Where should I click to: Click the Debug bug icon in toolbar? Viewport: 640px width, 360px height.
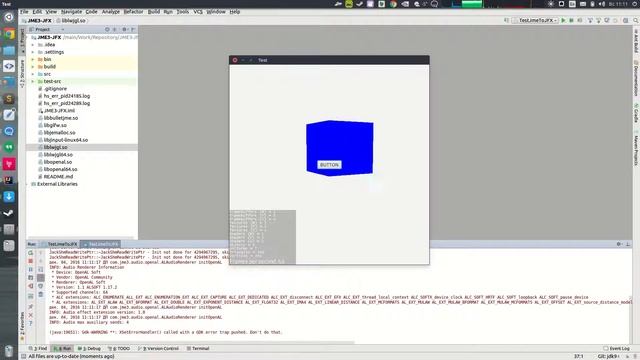pyautogui.click(x=571, y=20)
